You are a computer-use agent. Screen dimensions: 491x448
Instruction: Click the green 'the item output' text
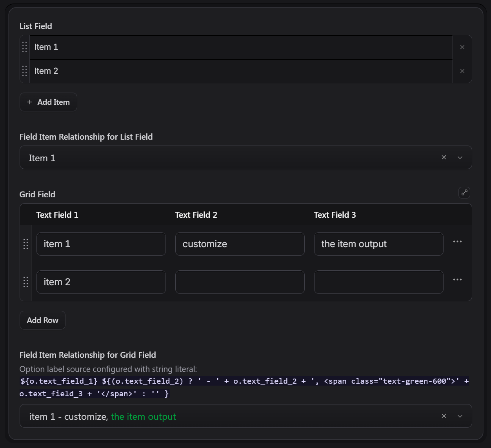[144, 417]
